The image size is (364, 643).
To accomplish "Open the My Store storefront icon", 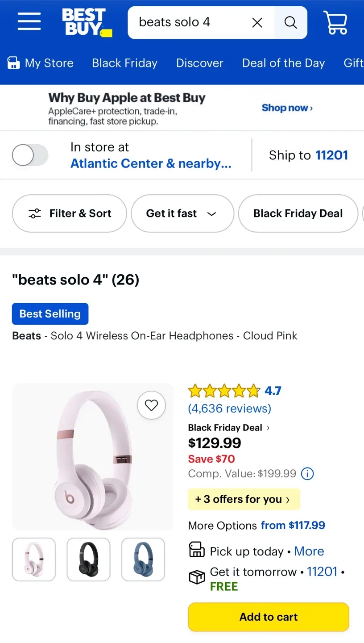I will [14, 63].
